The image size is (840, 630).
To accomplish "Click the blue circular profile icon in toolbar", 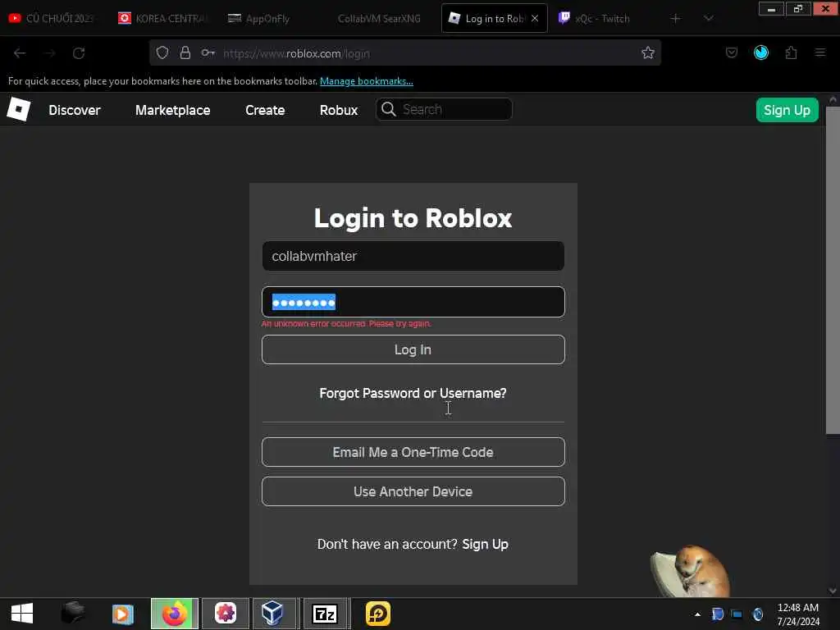I will (x=760, y=52).
